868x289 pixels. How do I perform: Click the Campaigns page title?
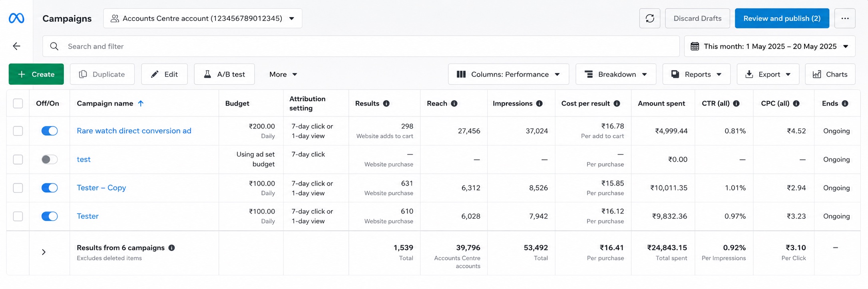click(x=67, y=18)
